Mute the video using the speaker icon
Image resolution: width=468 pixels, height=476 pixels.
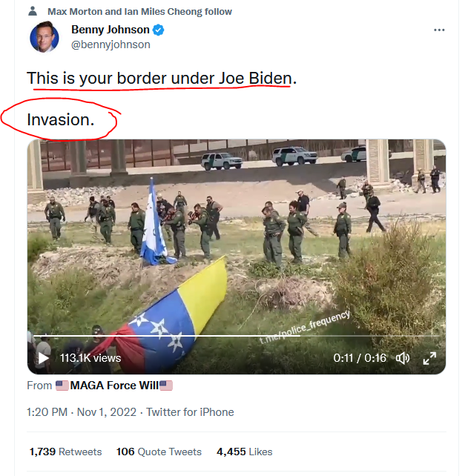click(403, 358)
